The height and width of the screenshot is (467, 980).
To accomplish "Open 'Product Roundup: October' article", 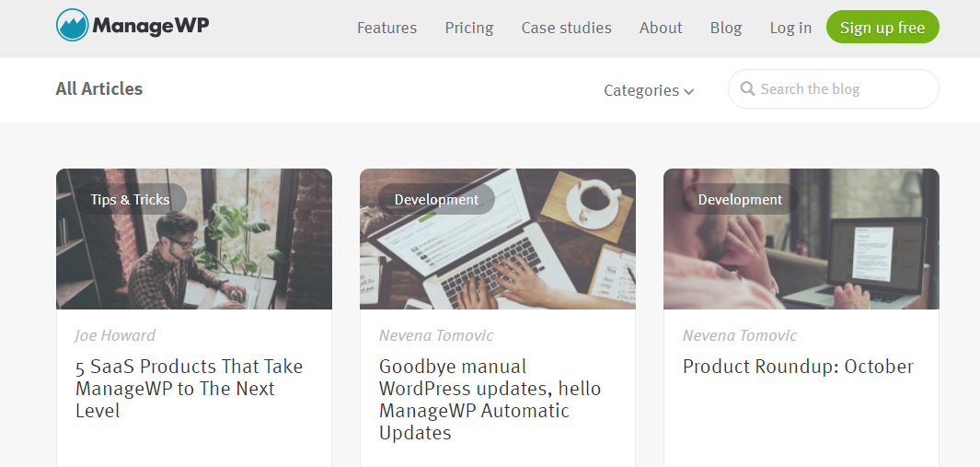I will (798, 367).
